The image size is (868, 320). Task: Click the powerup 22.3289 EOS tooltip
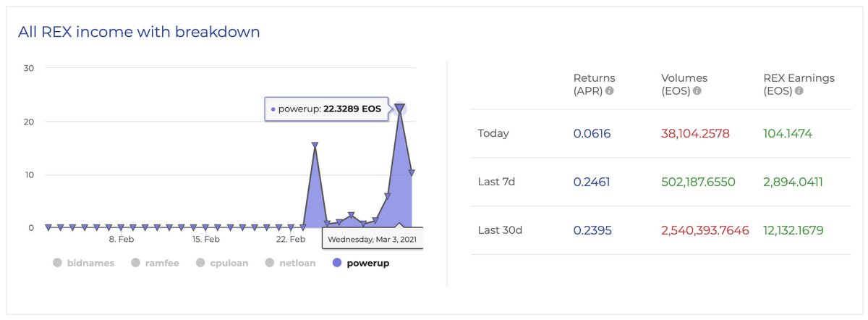[327, 109]
